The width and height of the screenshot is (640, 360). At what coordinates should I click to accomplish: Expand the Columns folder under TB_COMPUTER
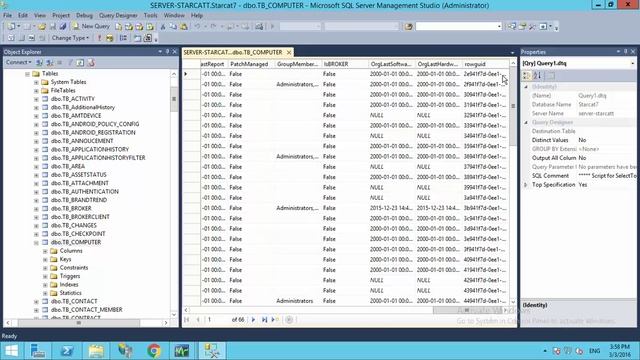(x=45, y=251)
